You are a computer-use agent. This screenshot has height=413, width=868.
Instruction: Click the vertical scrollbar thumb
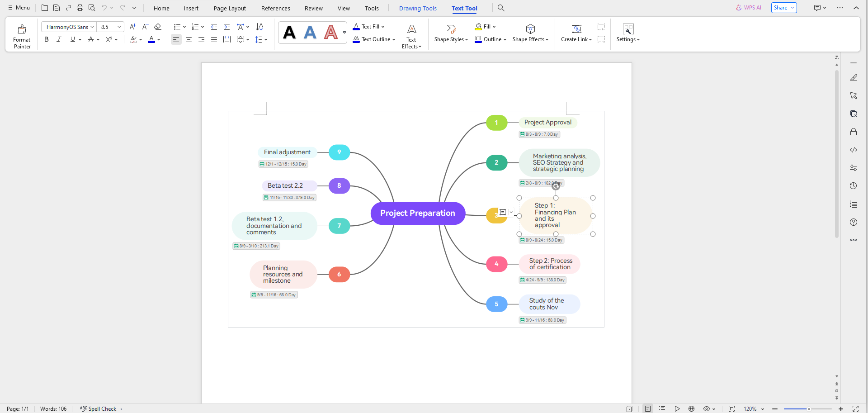pyautogui.click(x=837, y=154)
